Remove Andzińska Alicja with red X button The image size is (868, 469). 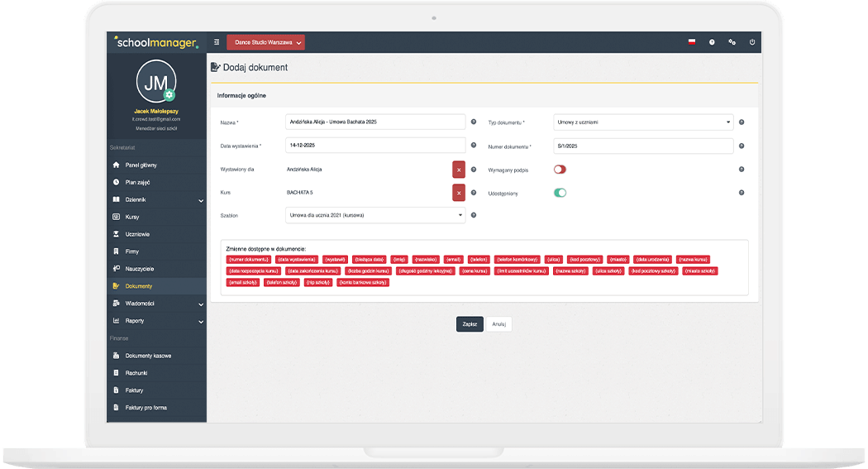click(459, 170)
